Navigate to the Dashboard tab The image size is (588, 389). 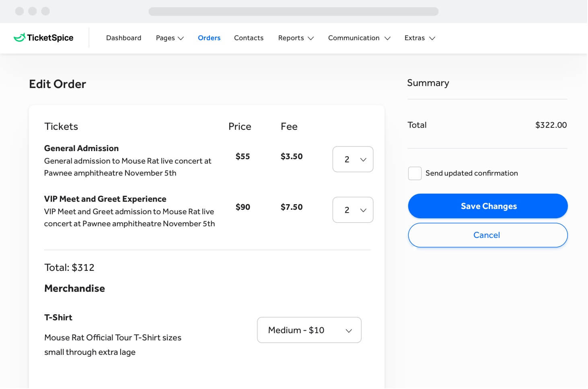click(x=123, y=38)
